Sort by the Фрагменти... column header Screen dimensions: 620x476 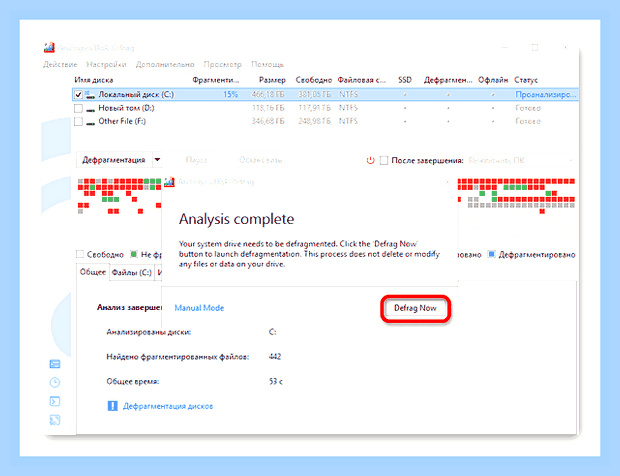pyautogui.click(x=216, y=80)
